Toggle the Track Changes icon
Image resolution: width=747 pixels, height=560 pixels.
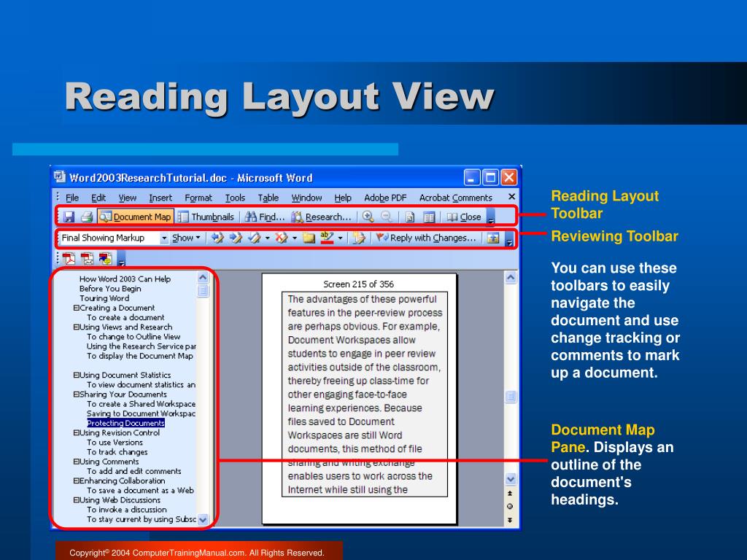tap(358, 238)
